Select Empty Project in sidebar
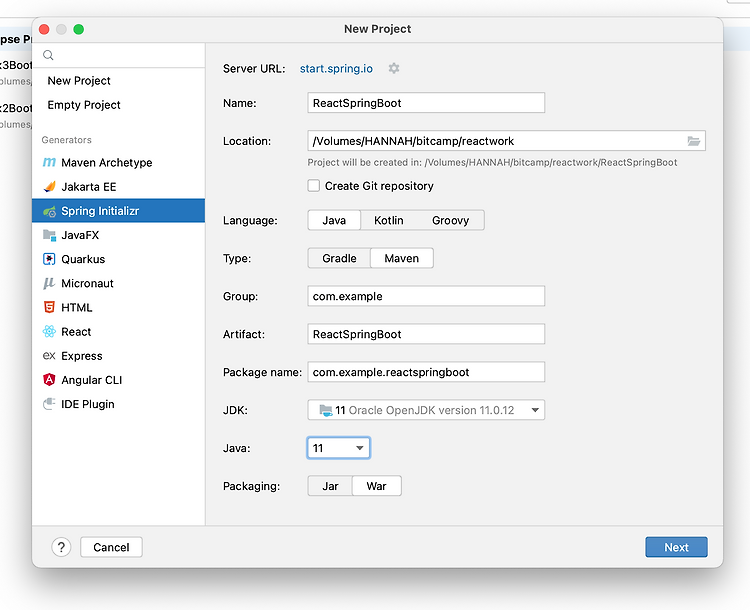The height and width of the screenshot is (610, 750). pos(119,105)
